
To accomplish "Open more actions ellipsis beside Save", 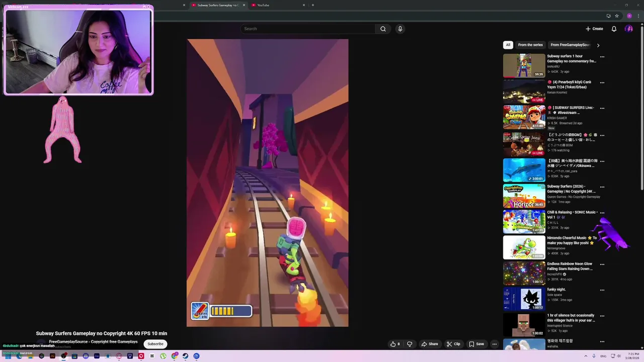I will coord(495,344).
